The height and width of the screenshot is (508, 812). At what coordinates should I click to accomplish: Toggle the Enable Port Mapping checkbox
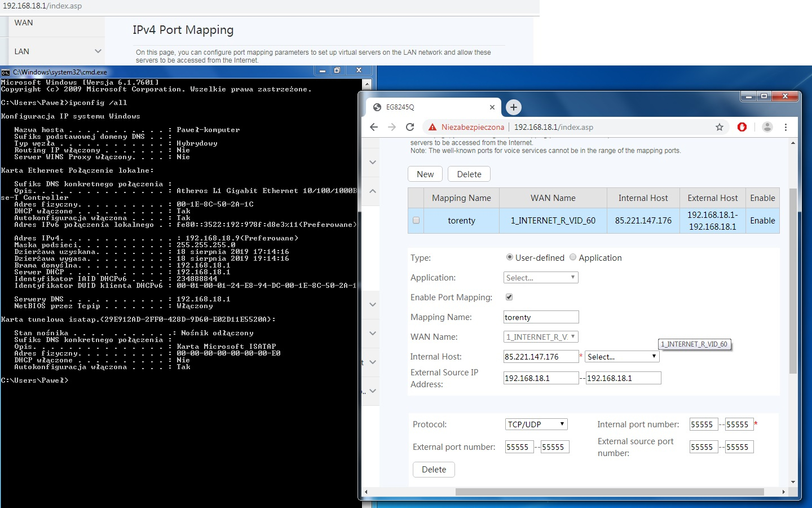[509, 297]
